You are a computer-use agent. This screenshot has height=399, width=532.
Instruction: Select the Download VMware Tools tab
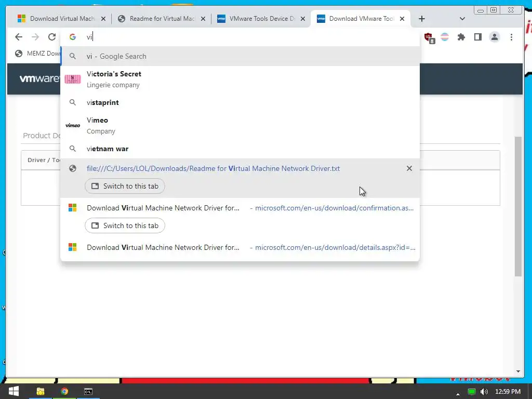click(362, 19)
